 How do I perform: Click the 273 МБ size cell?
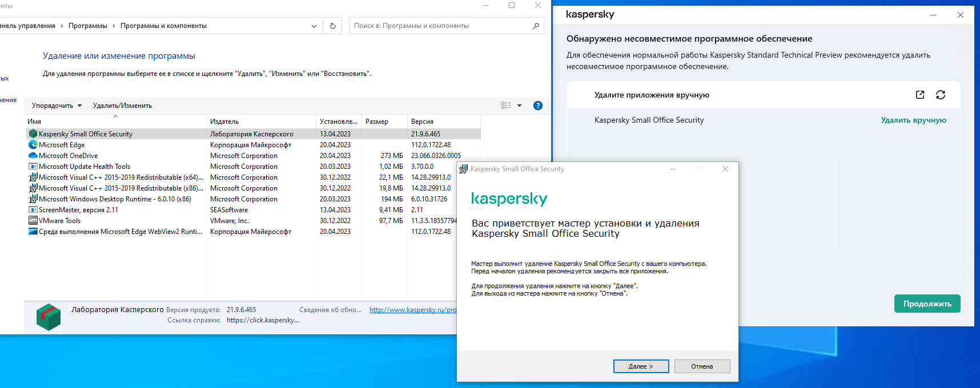[x=392, y=156]
